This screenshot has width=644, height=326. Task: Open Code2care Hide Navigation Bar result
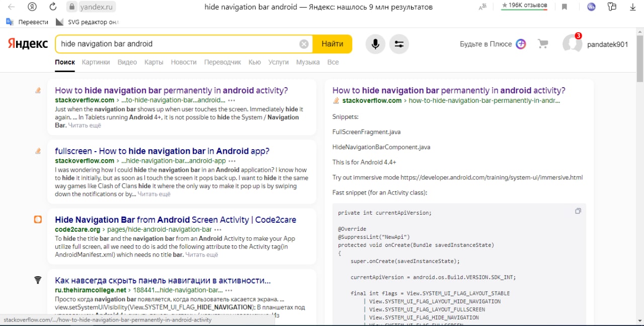[x=176, y=220]
